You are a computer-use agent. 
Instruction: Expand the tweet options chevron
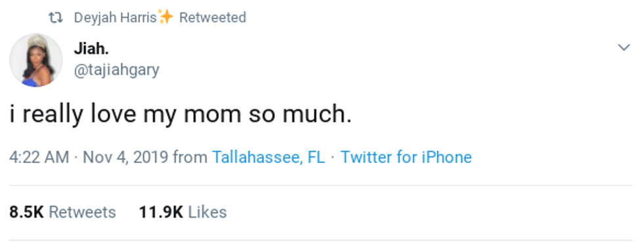[x=624, y=48]
